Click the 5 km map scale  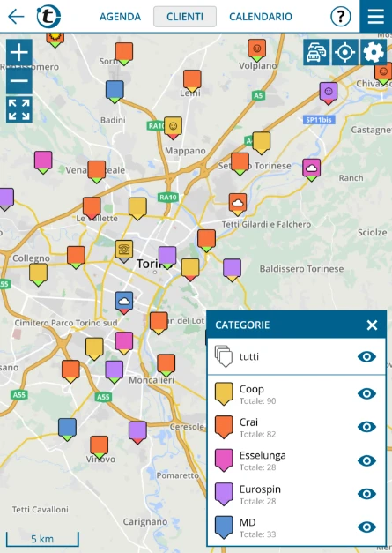coord(42,539)
